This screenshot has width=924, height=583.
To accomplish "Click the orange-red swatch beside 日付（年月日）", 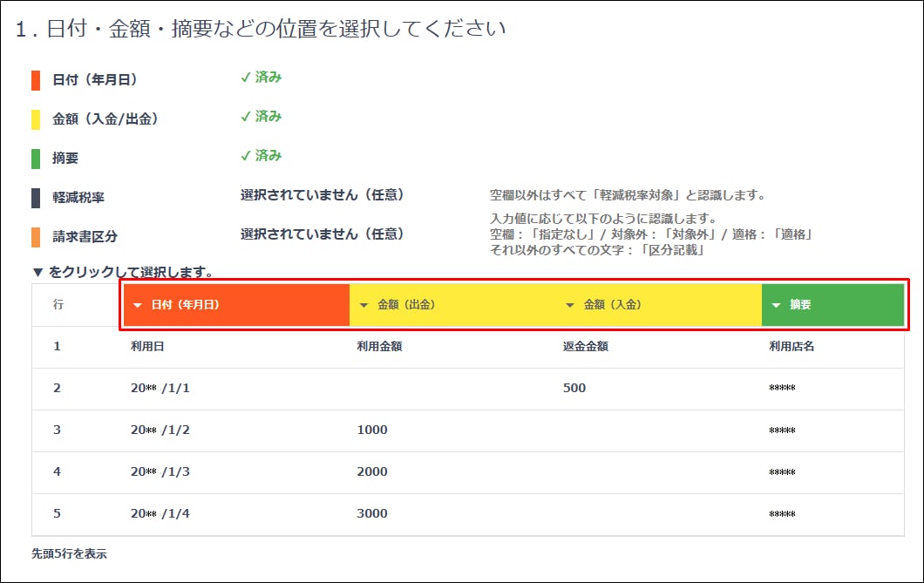I will 36,80.
